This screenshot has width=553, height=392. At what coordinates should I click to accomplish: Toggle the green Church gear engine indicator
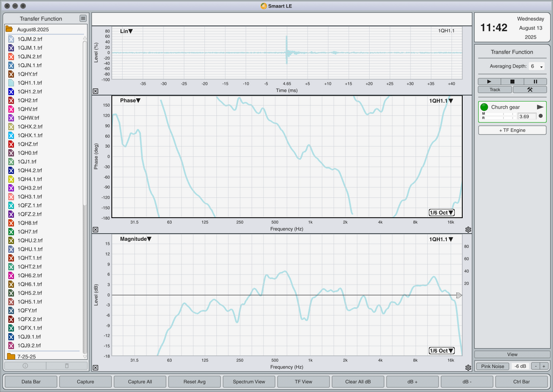[484, 107]
